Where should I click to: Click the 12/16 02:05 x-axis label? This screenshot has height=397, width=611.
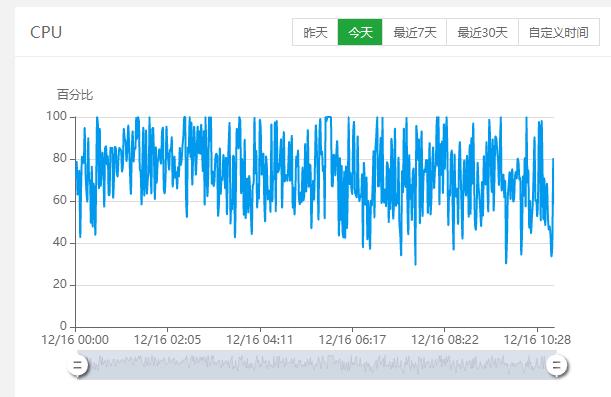(x=168, y=340)
